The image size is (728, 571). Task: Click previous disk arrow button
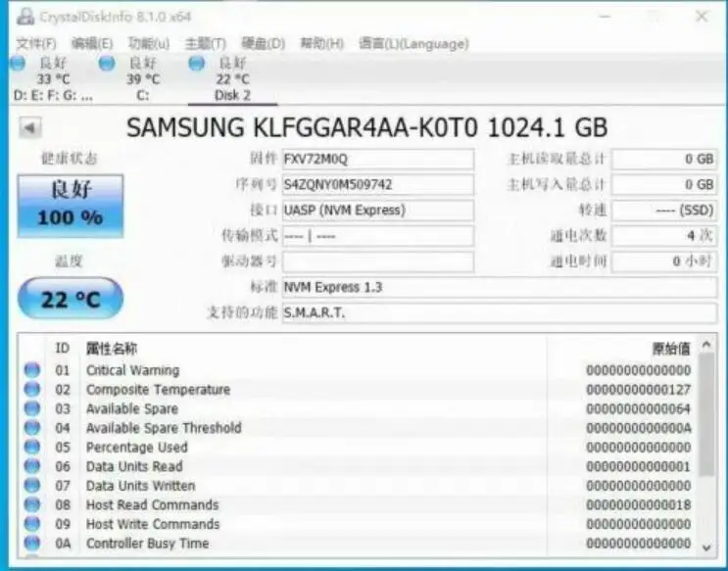tap(30, 127)
